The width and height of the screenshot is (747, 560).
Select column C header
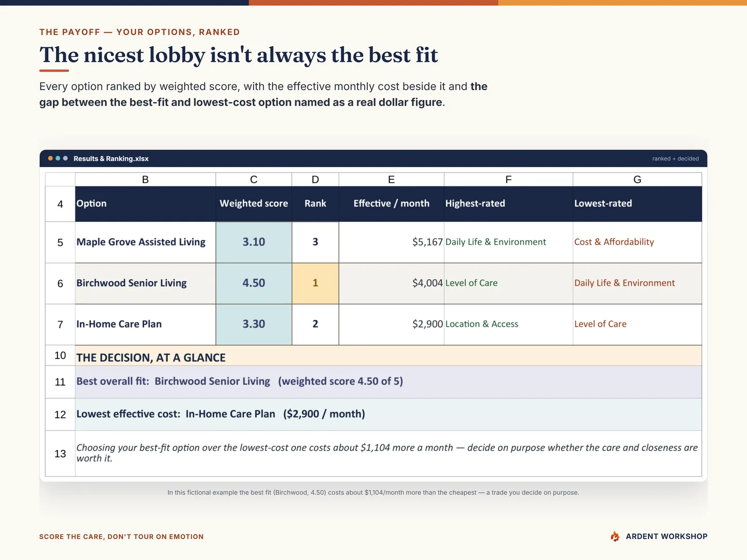pyautogui.click(x=254, y=180)
